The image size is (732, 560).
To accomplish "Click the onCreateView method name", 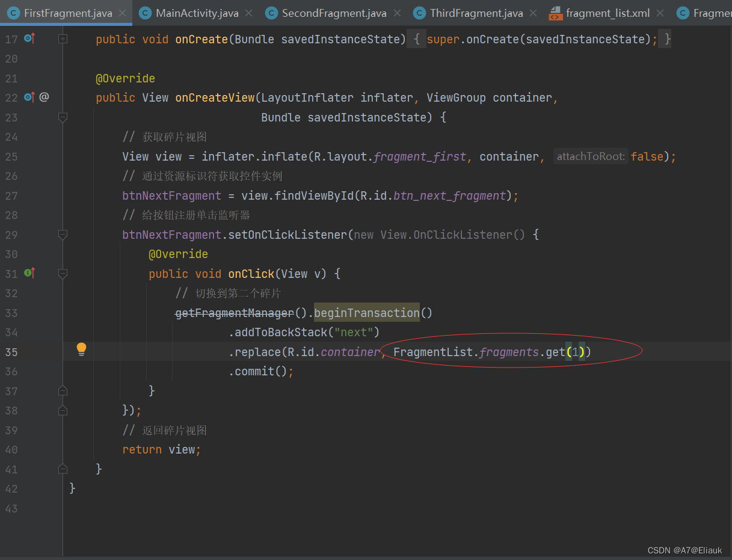I will (x=215, y=97).
